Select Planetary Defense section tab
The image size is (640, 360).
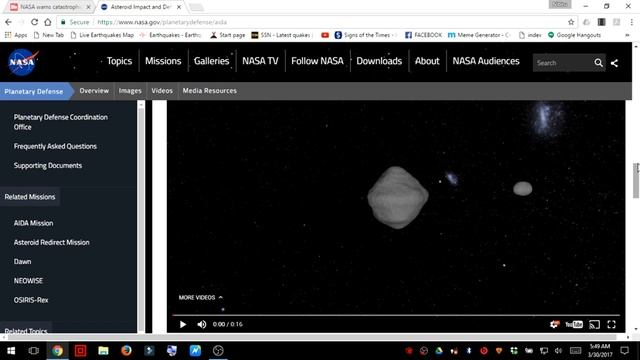click(x=35, y=91)
